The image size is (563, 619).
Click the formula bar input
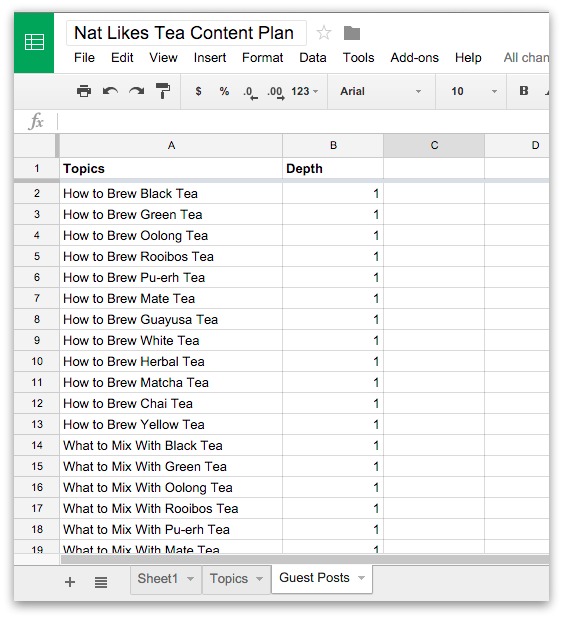point(303,121)
